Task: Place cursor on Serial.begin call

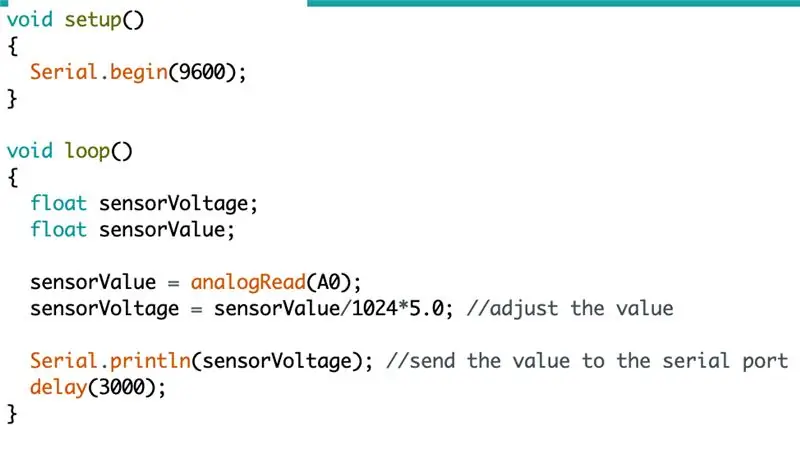Action: pos(99,72)
